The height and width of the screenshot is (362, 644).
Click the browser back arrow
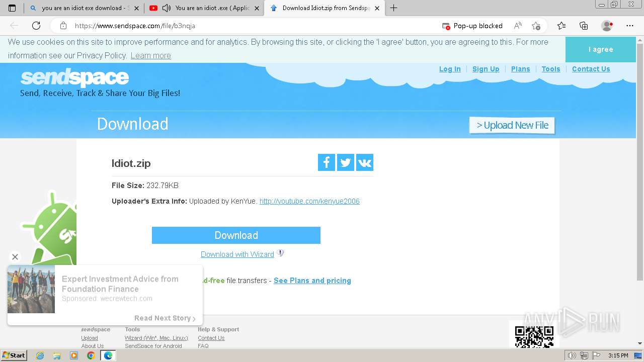click(x=14, y=26)
